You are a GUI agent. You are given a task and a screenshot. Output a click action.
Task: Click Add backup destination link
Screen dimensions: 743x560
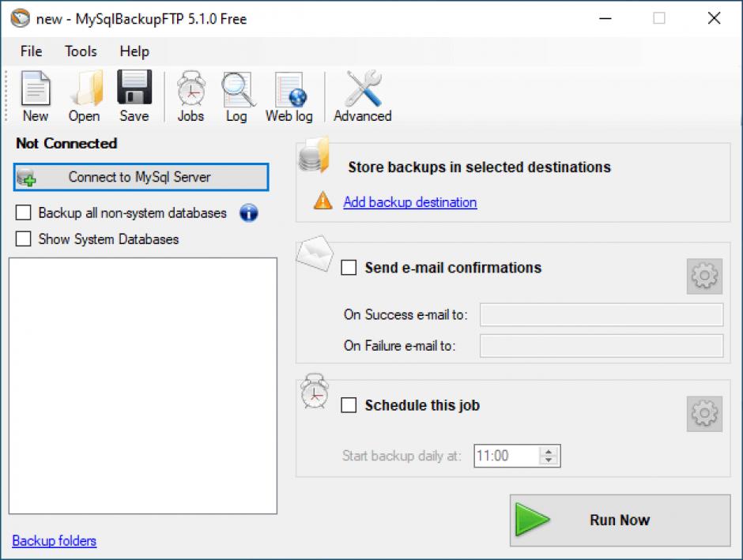(410, 202)
